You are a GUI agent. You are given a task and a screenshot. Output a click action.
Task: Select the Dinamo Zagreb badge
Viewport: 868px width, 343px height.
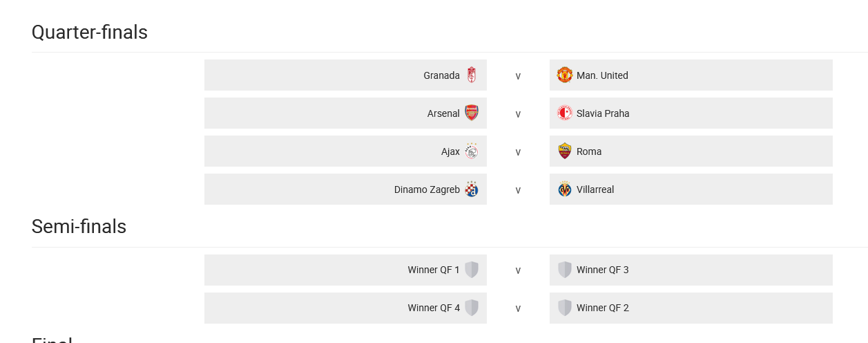pos(472,189)
